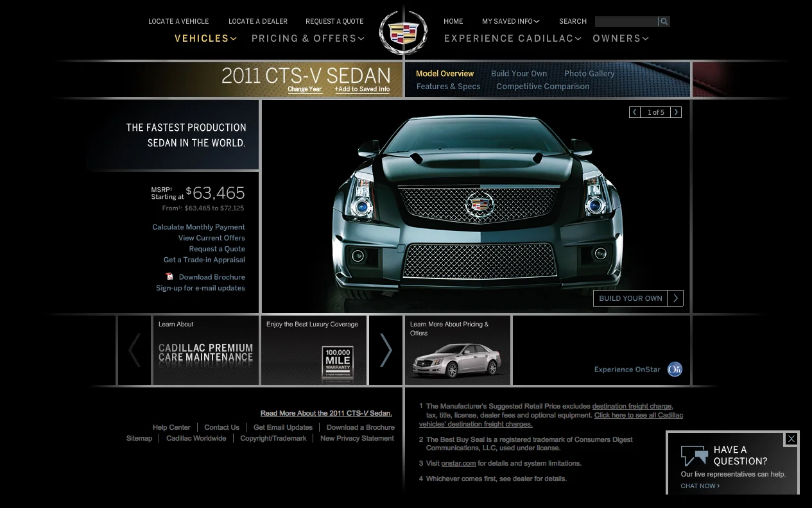The image size is (812, 508).
Task: Open the Photo Gallery tab
Action: (589, 74)
